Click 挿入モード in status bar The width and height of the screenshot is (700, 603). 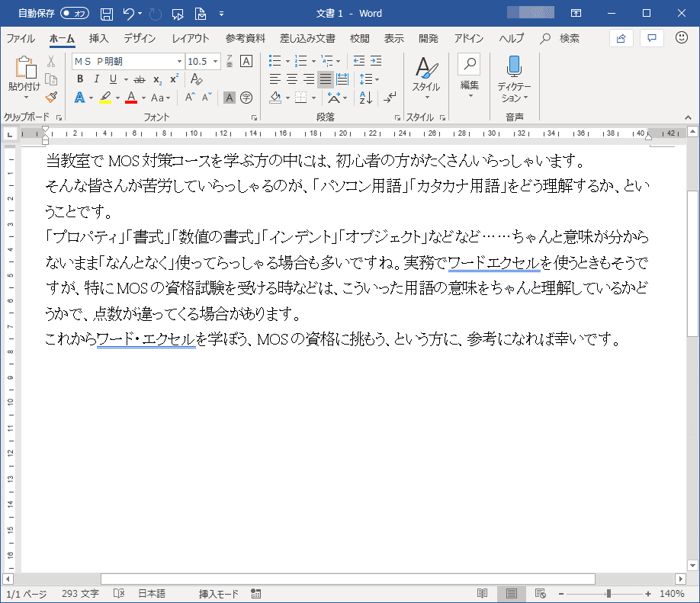219,594
